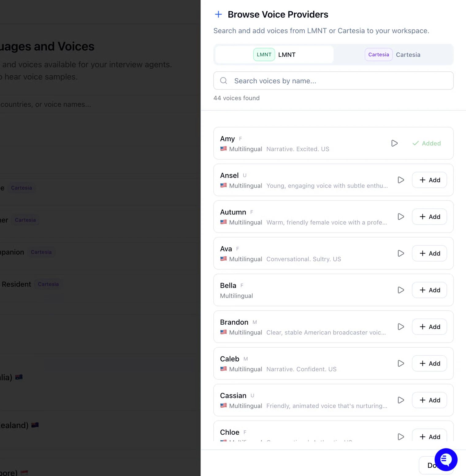Play the Amy voice sample

(x=394, y=143)
